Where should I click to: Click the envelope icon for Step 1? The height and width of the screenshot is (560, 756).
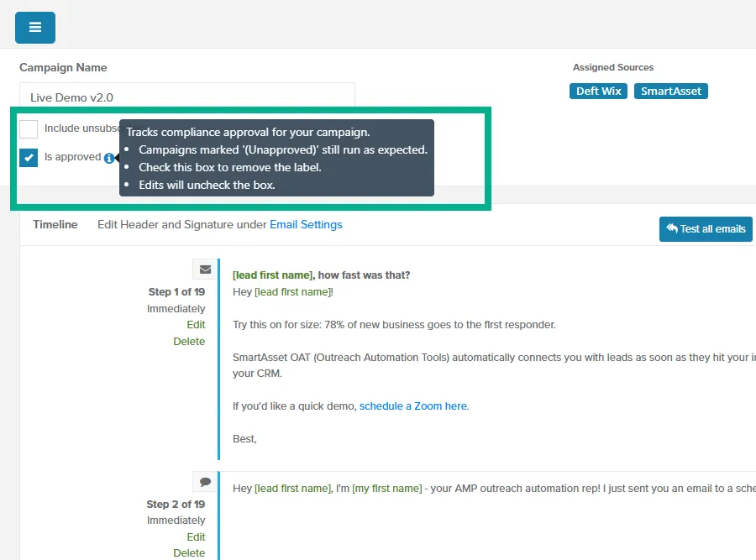click(x=206, y=270)
